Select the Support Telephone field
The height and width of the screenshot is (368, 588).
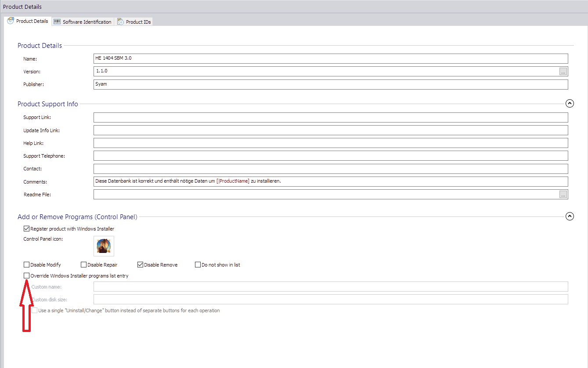coord(331,156)
